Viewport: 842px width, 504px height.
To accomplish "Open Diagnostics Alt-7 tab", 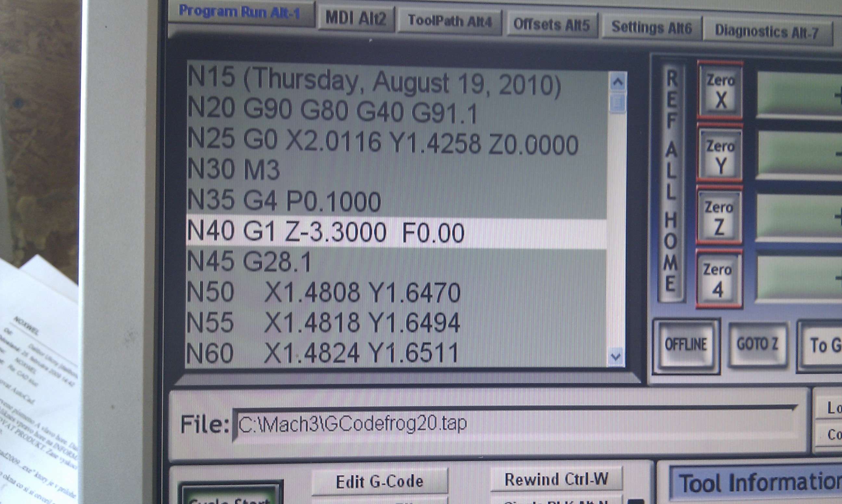I will [767, 31].
